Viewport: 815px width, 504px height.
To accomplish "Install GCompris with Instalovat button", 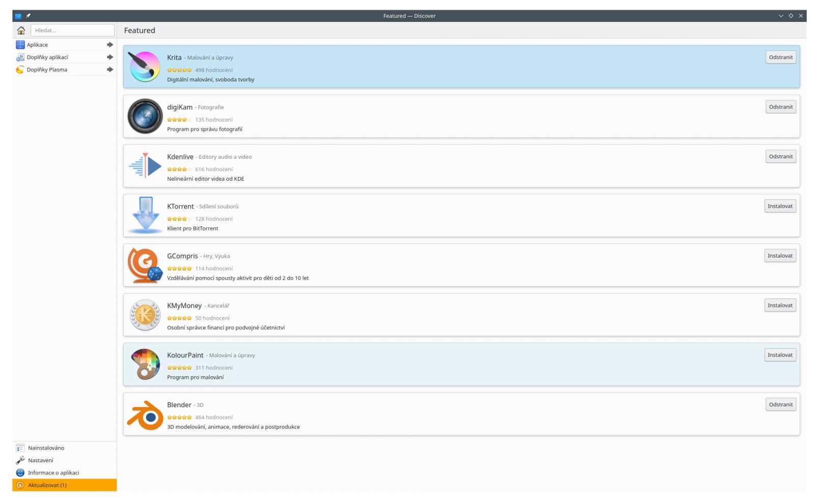I will [780, 256].
